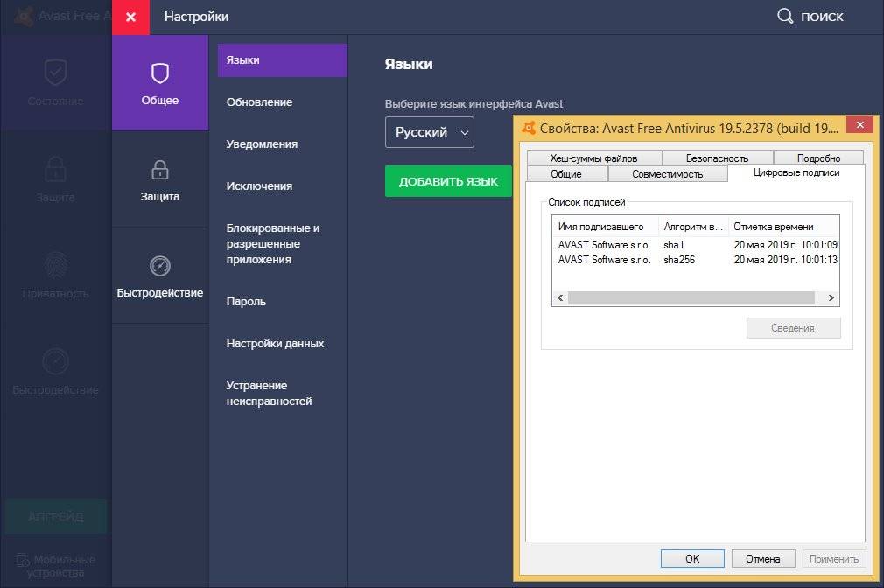Open Блокированные и разрешенные приложения
The height and width of the screenshot is (588, 884).
(273, 243)
